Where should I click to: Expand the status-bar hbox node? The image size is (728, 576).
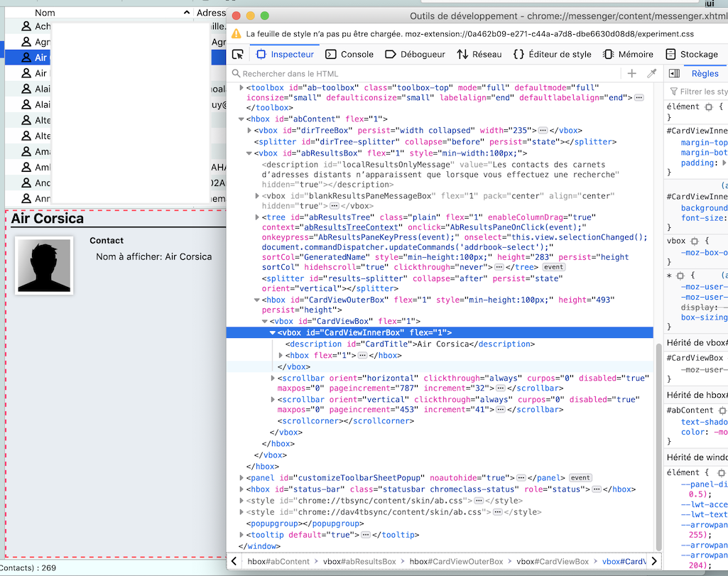pos(242,489)
